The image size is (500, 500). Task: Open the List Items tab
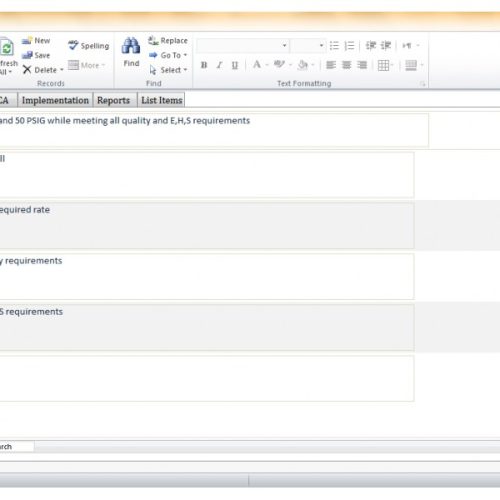pyautogui.click(x=162, y=100)
